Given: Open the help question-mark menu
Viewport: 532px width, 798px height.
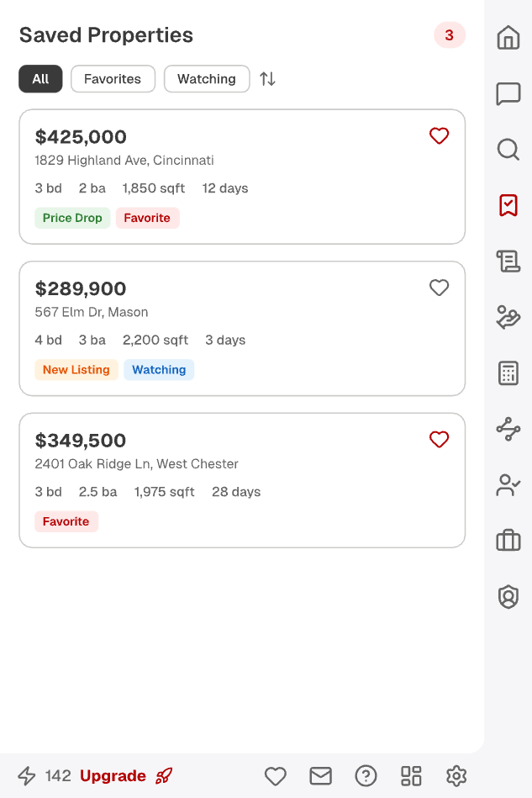Looking at the screenshot, I should click(366, 775).
